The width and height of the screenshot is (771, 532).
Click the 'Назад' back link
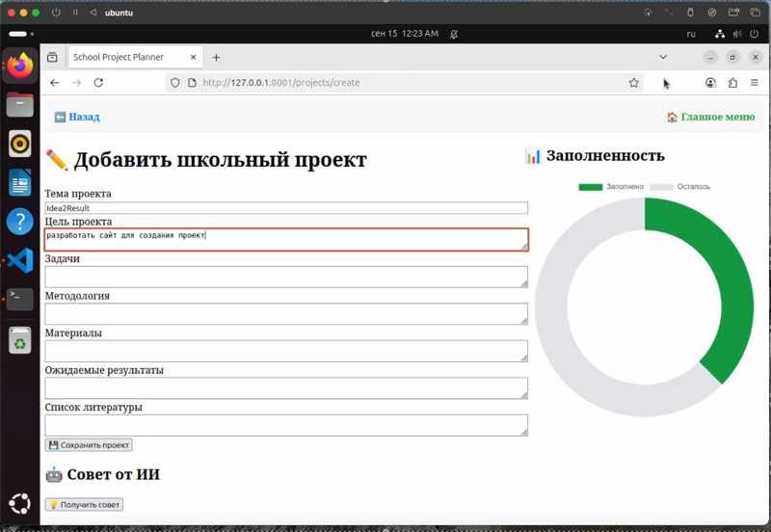(x=77, y=117)
